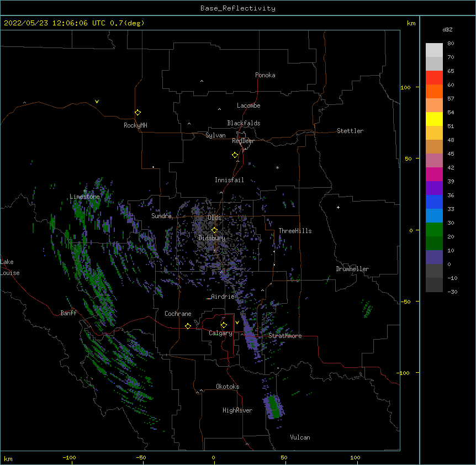476x465 pixels.
Task: Click the yellow v marker east of Calgary diamond
Action: (x=237, y=323)
